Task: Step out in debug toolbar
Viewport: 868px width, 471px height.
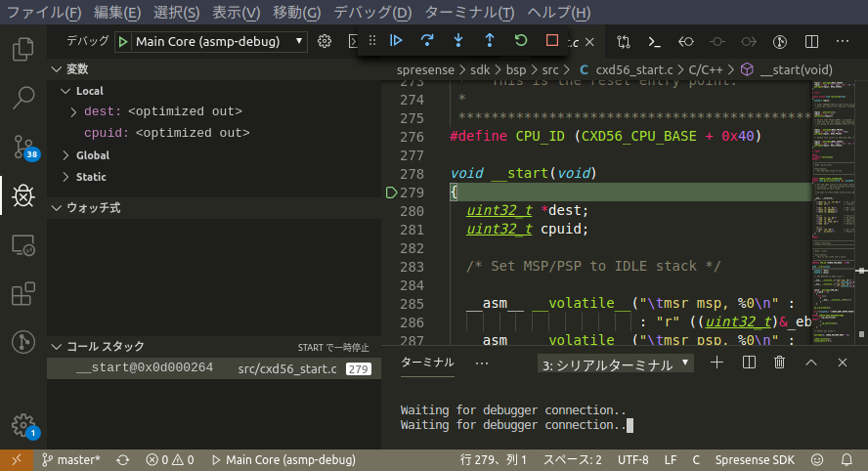Action: click(x=490, y=40)
